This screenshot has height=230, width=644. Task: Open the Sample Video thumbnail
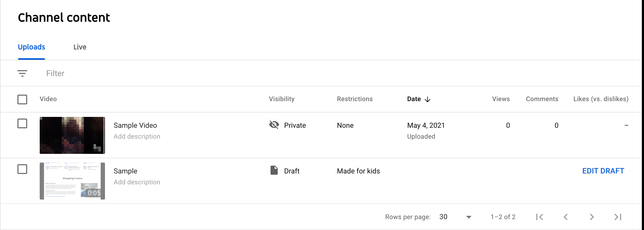(72, 135)
